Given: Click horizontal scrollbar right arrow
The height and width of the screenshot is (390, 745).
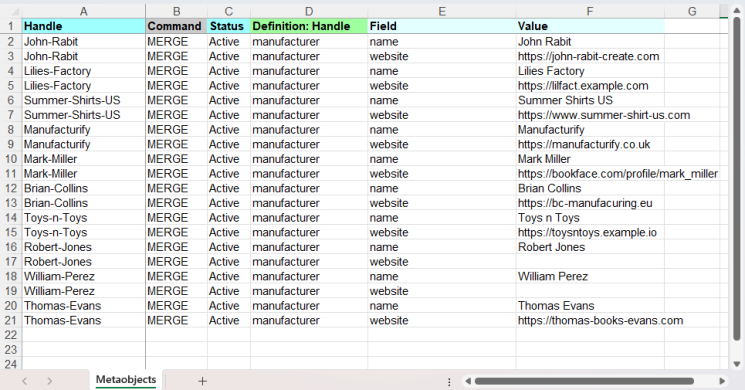Looking at the screenshot, I should [722, 381].
